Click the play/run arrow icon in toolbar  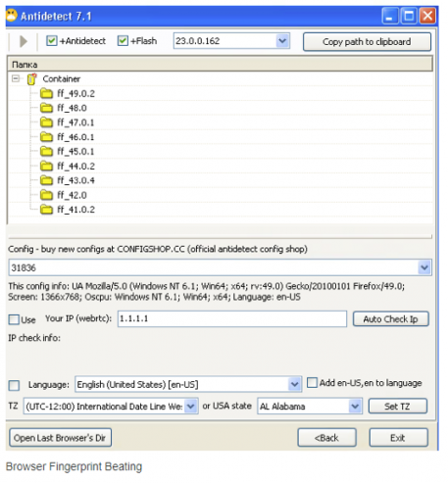pyautogui.click(x=24, y=41)
